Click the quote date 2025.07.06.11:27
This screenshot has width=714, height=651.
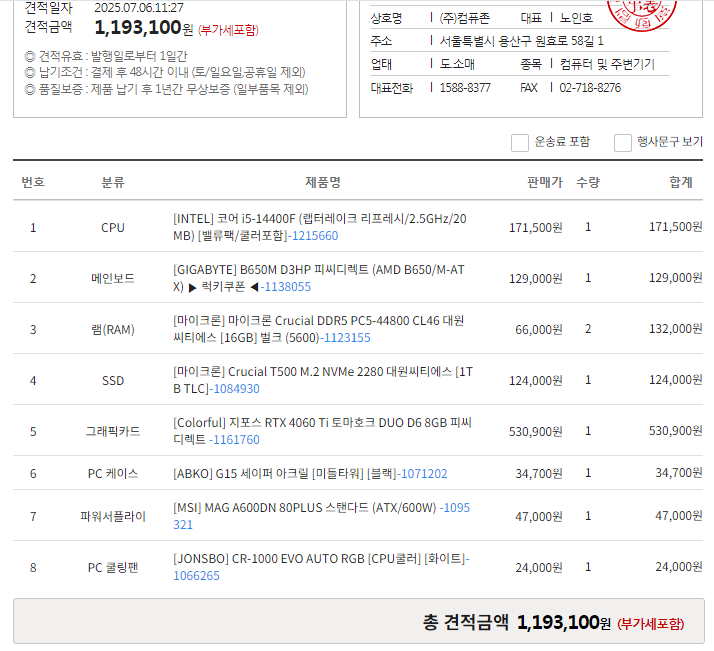click(x=139, y=8)
